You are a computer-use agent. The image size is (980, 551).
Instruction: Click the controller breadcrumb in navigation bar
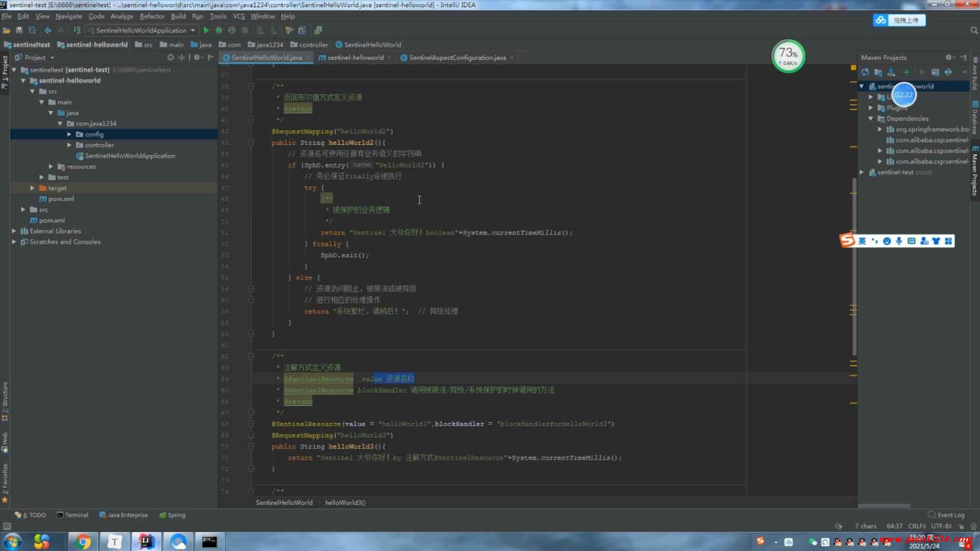[x=309, y=45]
